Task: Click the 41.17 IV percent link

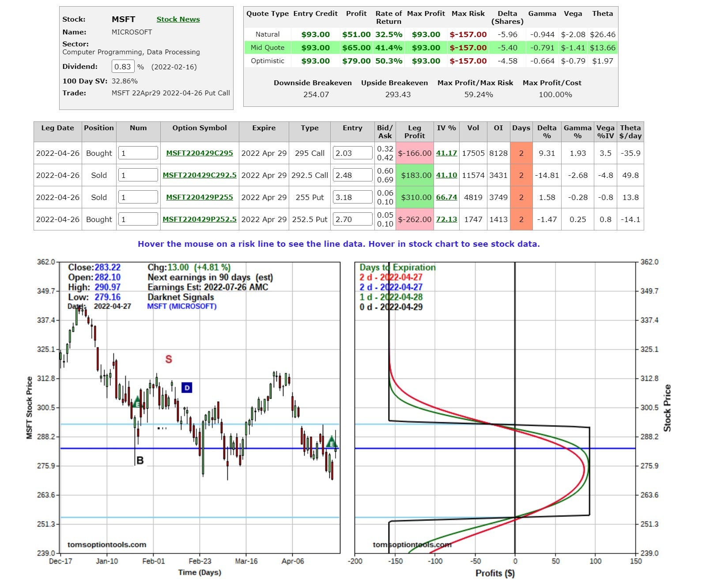Action: (446, 153)
